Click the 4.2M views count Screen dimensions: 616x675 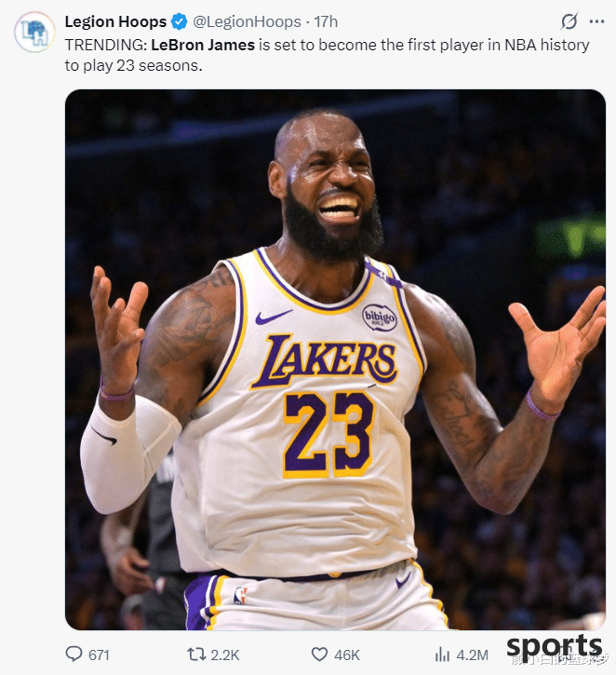click(x=472, y=655)
